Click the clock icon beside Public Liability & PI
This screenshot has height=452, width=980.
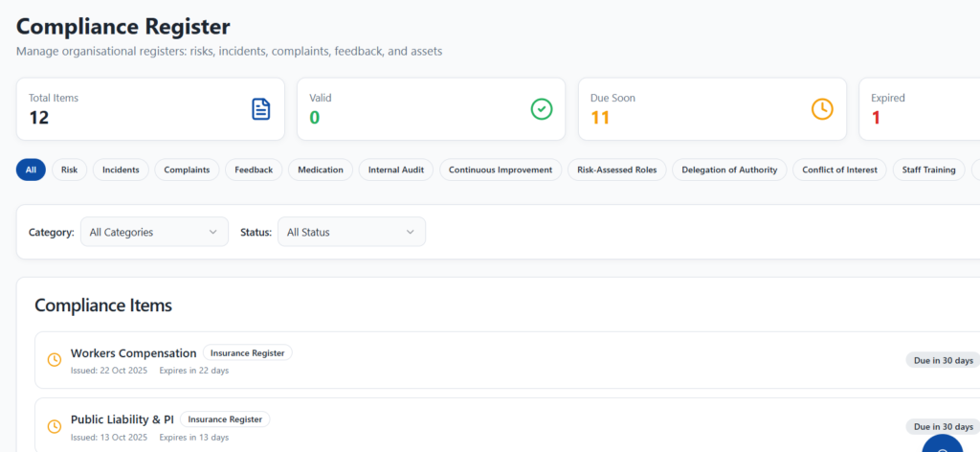pos(55,426)
